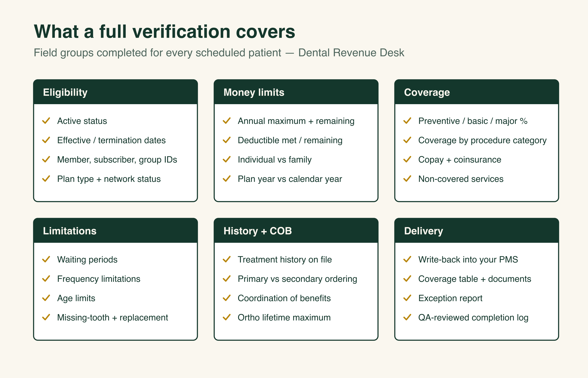Click the checkmark next to Plan year vs calendar year
This screenshot has height=378, width=588.
click(227, 179)
